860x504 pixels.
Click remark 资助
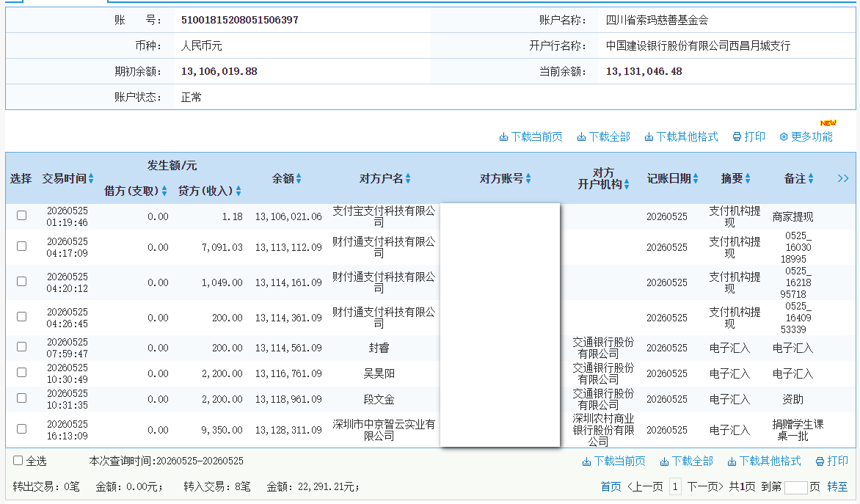(792, 399)
